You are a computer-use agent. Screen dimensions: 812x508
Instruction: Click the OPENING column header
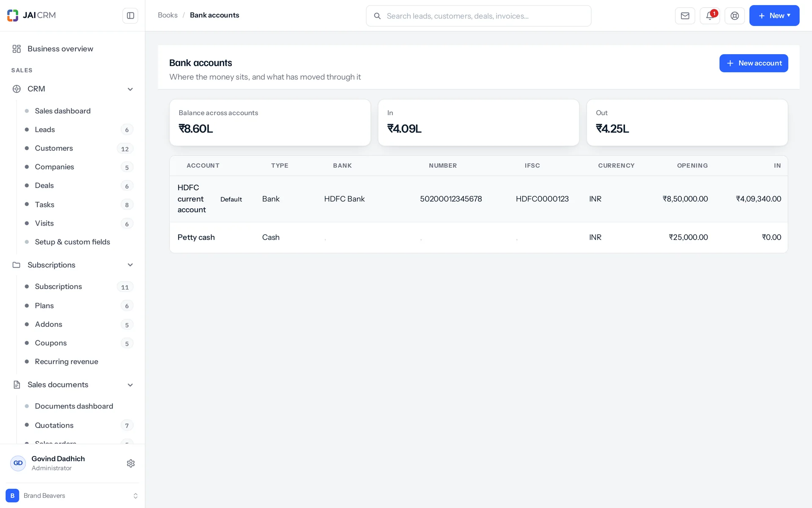tap(692, 166)
